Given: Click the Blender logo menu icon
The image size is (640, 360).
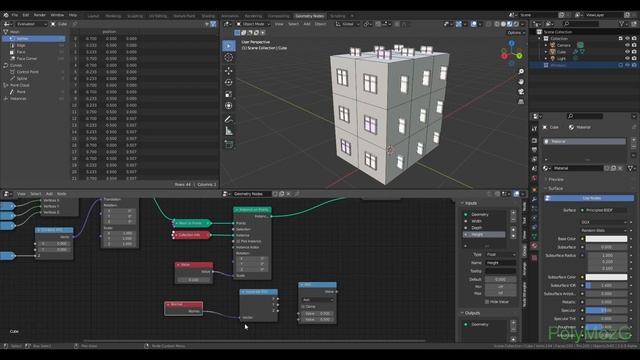Looking at the screenshot, I should coord(6,15).
